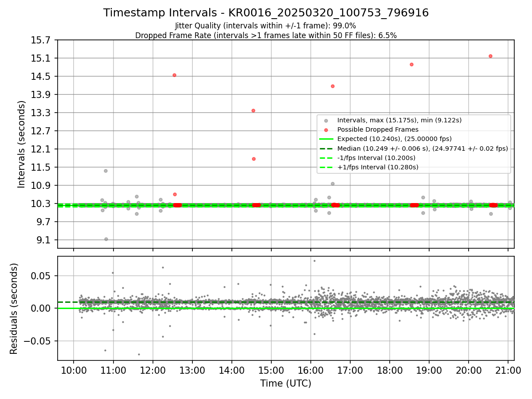Click legend entry '-1/fps Interval (10.200s)'
Viewport: 532px width, 399px height.
point(376,158)
